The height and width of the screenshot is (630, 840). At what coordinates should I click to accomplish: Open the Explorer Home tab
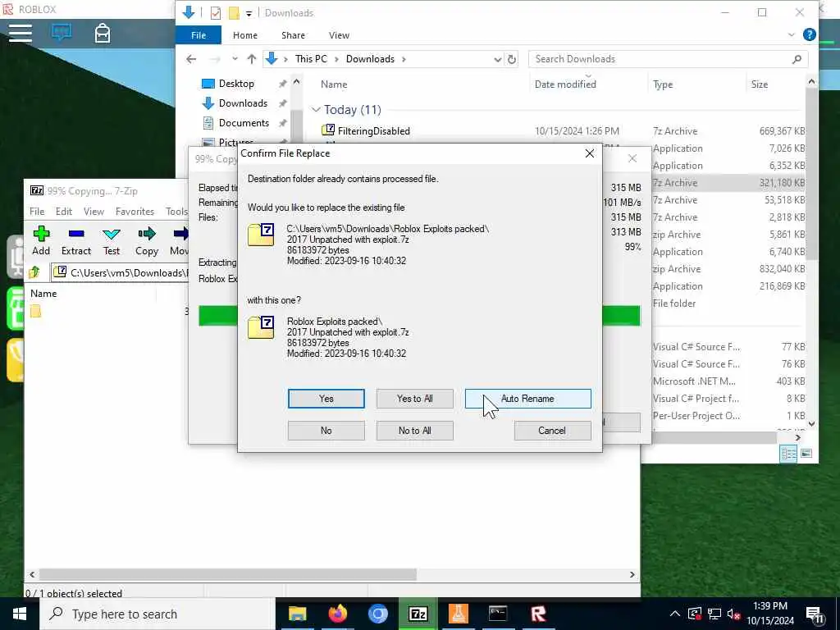tap(245, 35)
